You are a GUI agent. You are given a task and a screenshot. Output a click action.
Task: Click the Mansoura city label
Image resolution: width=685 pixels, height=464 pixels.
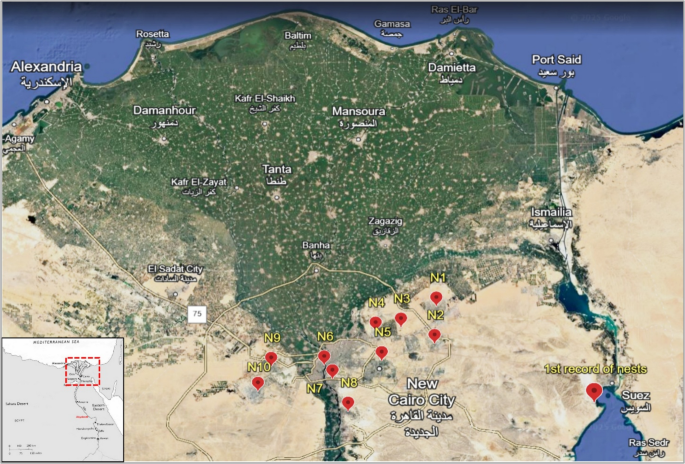(359, 117)
